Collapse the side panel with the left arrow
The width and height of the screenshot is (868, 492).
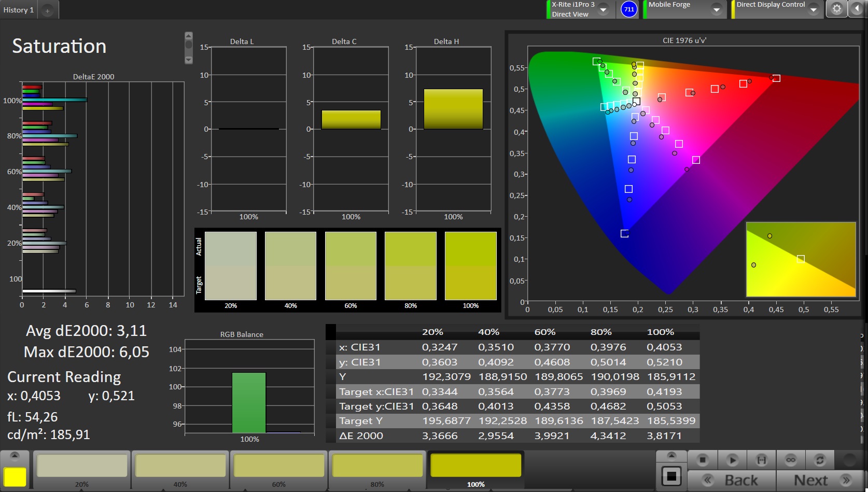pos(856,9)
